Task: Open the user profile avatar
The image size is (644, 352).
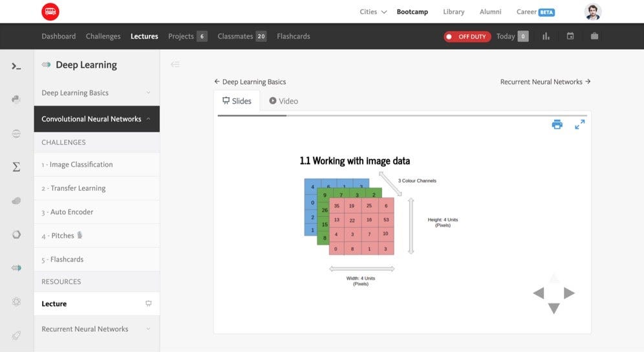Action: (x=593, y=12)
